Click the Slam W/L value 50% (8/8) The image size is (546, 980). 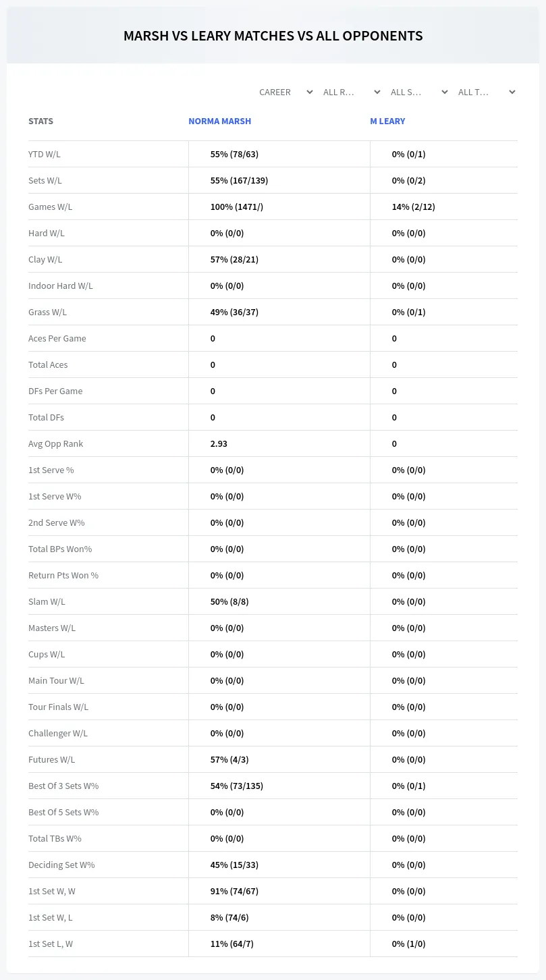(x=229, y=601)
